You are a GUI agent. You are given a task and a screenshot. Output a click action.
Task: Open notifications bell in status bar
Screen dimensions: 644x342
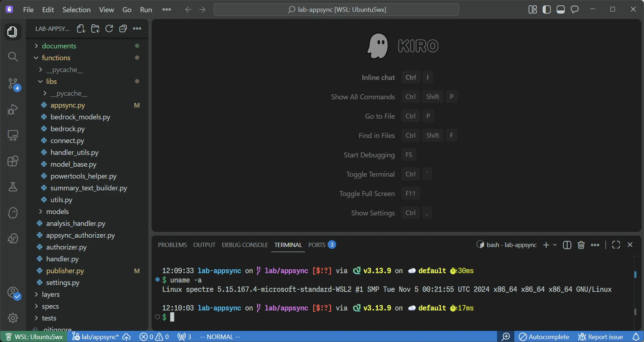tap(636, 337)
